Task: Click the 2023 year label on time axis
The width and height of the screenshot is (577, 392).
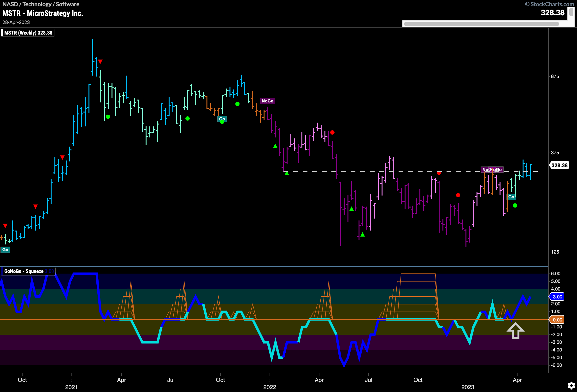Action: tap(468, 387)
